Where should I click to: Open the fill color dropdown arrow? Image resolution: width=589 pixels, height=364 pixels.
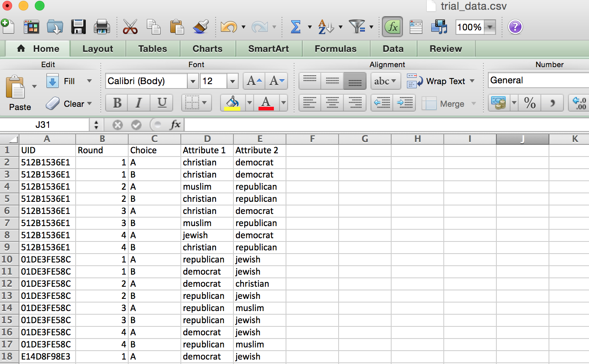pos(250,103)
